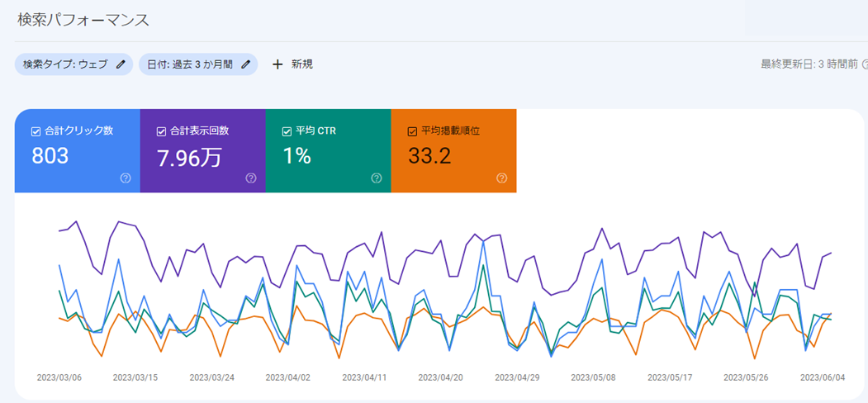Select the 803 clicks value
This screenshot has height=403, width=868.
tap(50, 157)
